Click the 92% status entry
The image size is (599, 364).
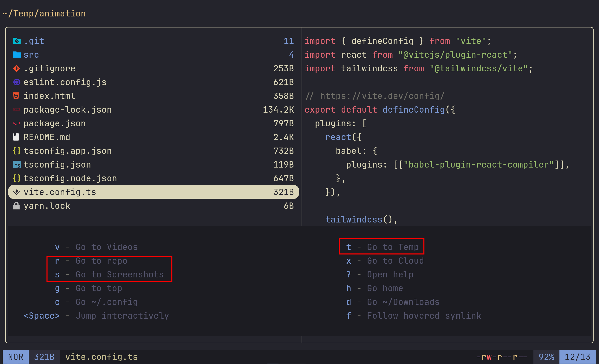click(546, 357)
